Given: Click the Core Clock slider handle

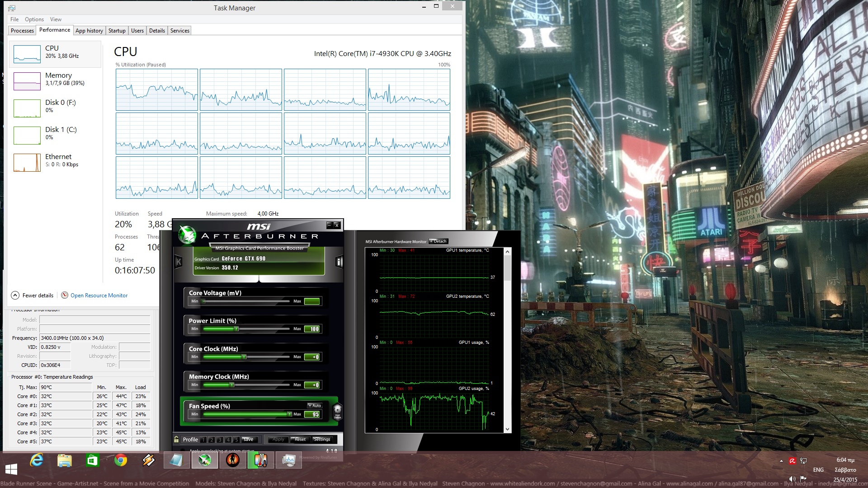Looking at the screenshot, I should 244,357.
